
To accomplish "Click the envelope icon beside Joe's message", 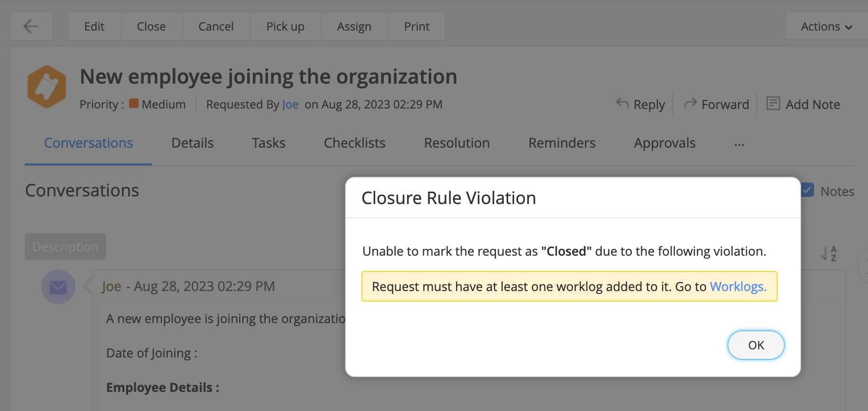I will [x=58, y=287].
